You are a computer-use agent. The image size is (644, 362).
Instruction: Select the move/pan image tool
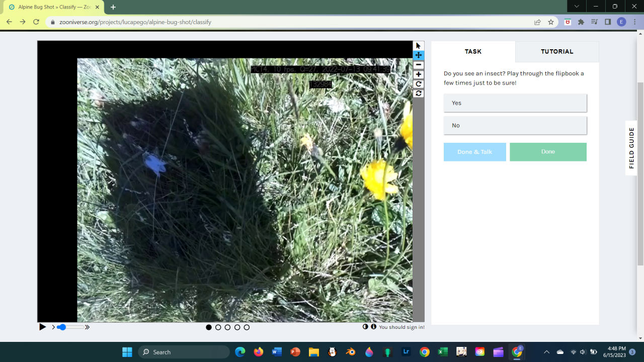[x=419, y=55]
